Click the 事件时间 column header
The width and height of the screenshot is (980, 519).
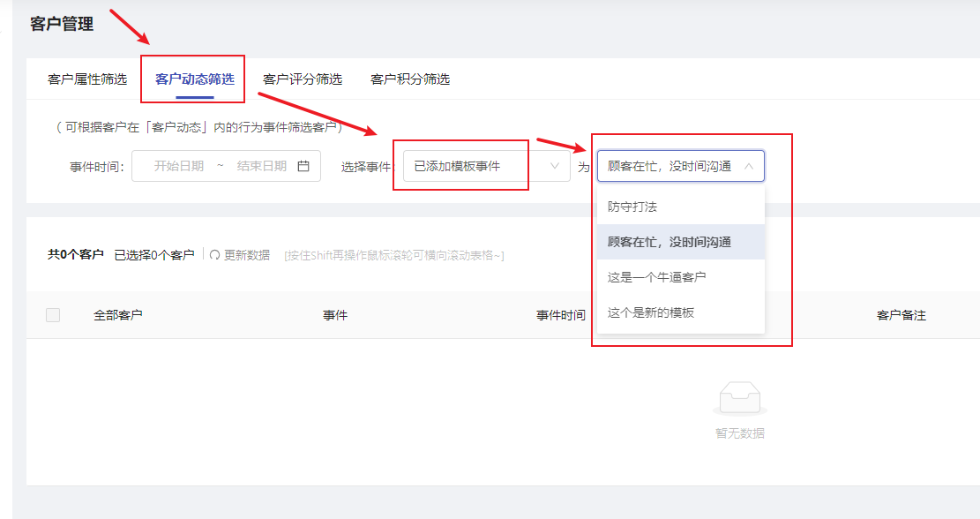click(561, 315)
